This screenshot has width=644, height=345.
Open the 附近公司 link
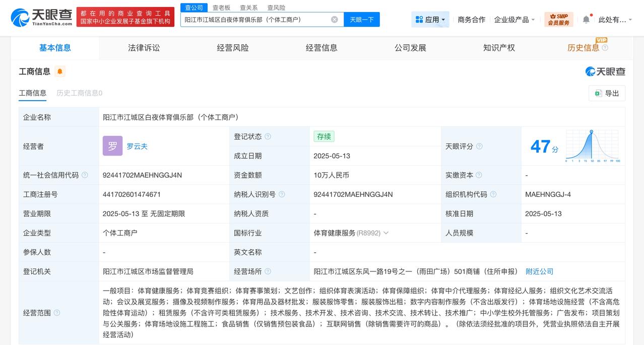point(539,271)
